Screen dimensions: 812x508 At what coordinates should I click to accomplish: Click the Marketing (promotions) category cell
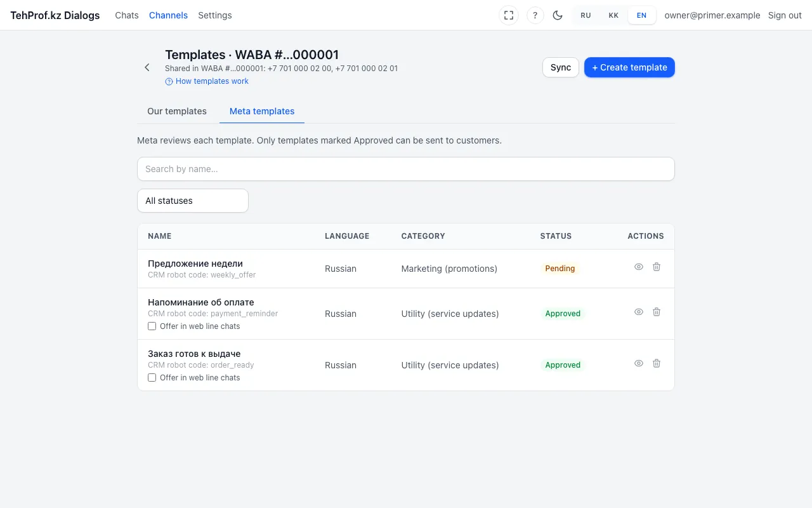[449, 269]
